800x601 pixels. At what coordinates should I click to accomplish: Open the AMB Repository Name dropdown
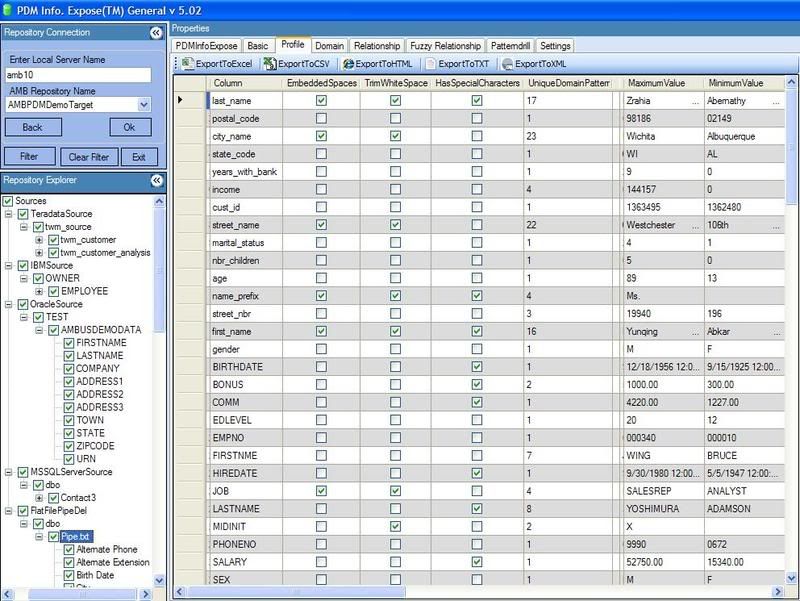click(x=144, y=104)
